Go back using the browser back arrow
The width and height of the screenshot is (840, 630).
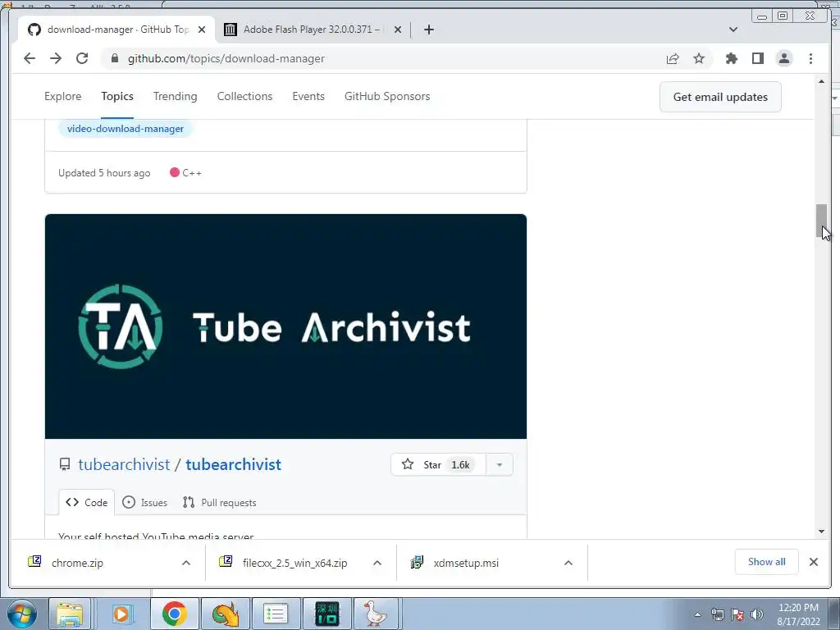[x=30, y=58]
